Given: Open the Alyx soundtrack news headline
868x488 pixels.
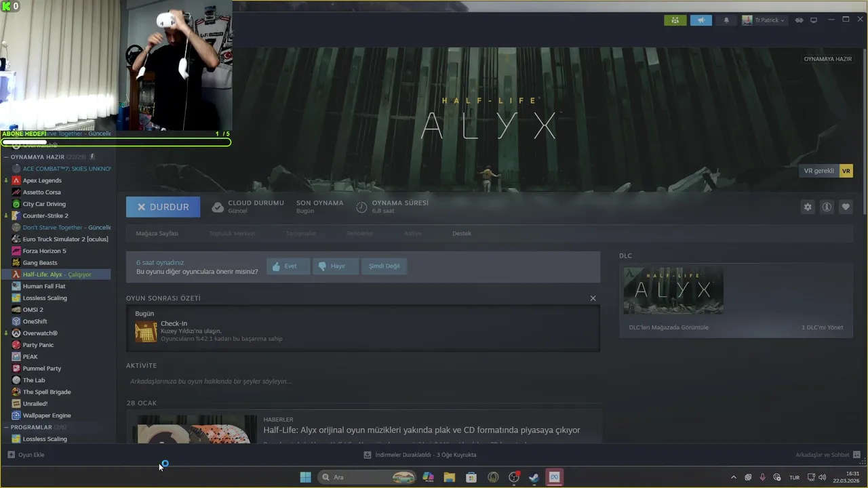Looking at the screenshot, I should pyautogui.click(x=422, y=430).
